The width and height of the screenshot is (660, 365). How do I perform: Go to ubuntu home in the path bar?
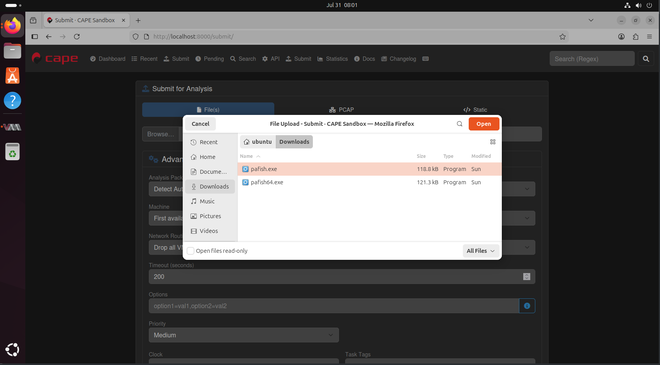click(258, 142)
